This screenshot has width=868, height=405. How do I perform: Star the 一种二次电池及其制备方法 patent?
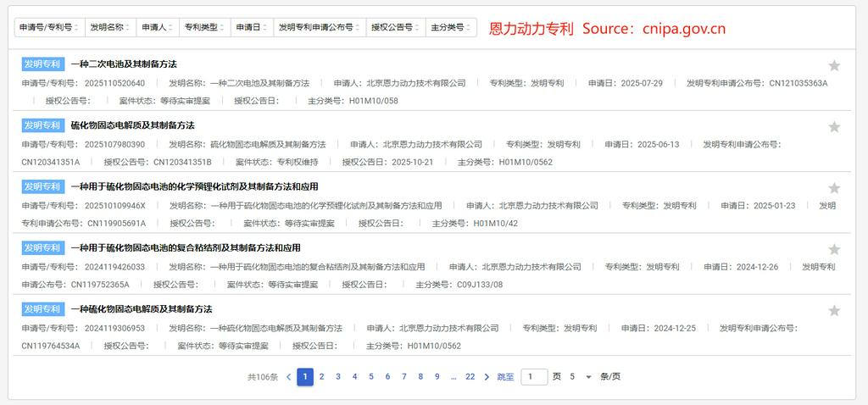834,66
